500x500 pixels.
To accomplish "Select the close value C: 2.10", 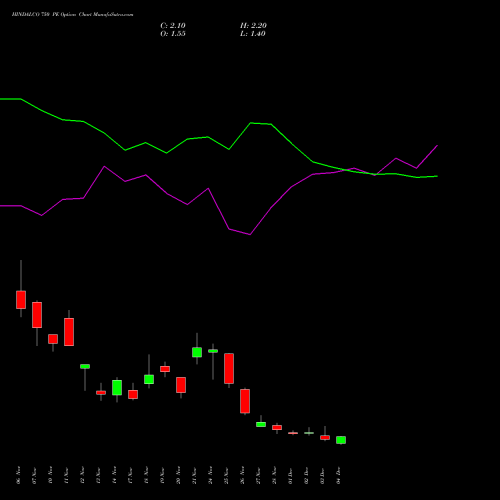I will pyautogui.click(x=173, y=25).
